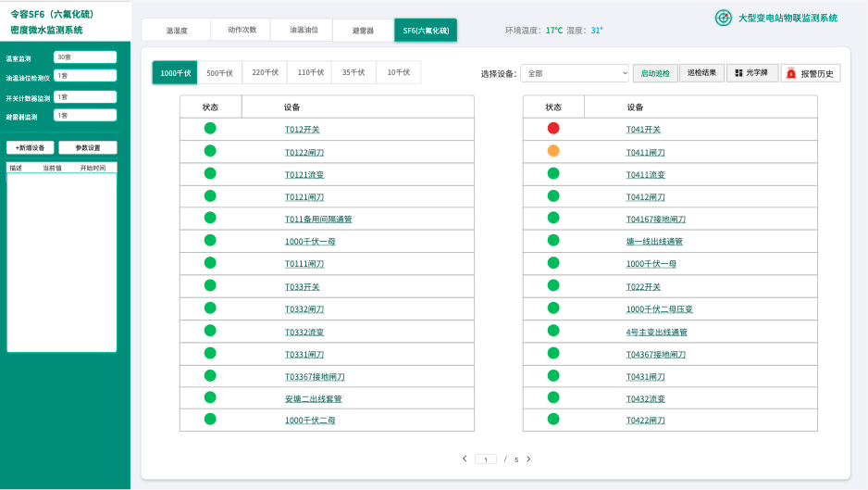Switch to the 避雷器 tab
The image size is (868, 490).
pos(363,30)
